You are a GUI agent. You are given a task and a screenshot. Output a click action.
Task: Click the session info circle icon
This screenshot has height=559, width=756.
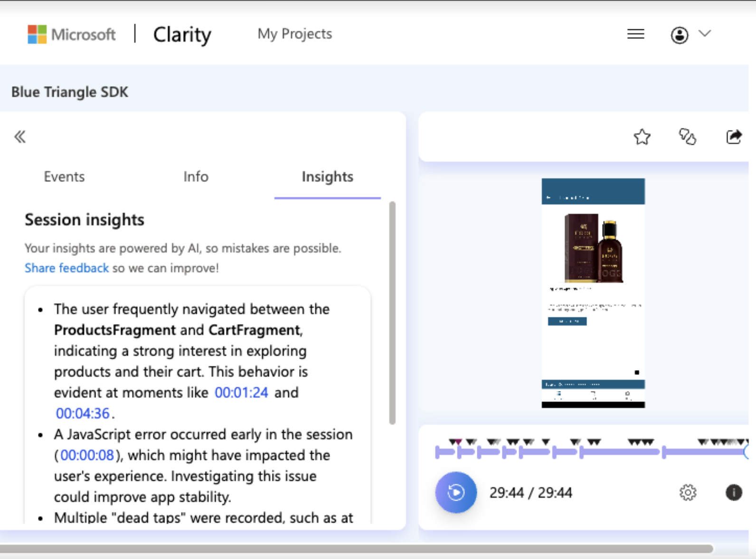point(733,493)
